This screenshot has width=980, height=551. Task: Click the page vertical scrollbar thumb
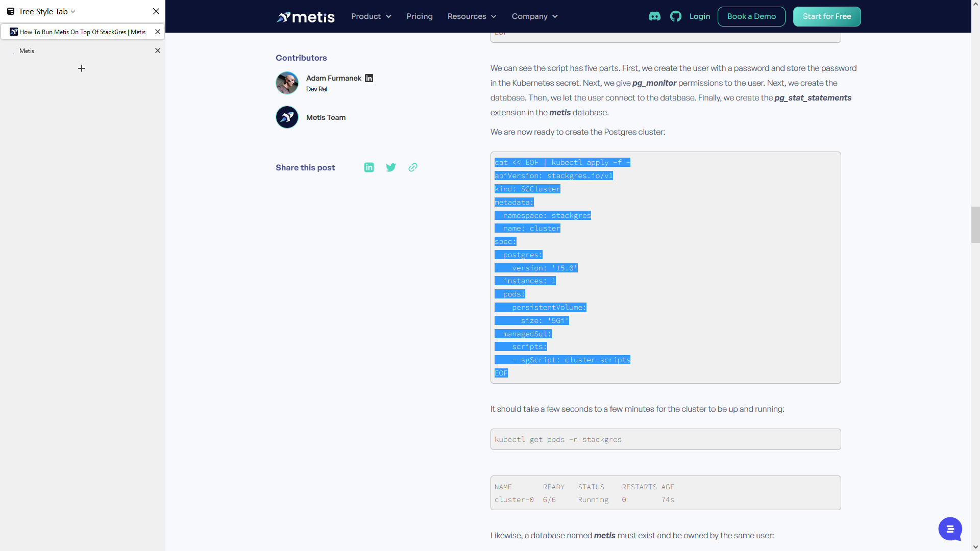point(975,224)
